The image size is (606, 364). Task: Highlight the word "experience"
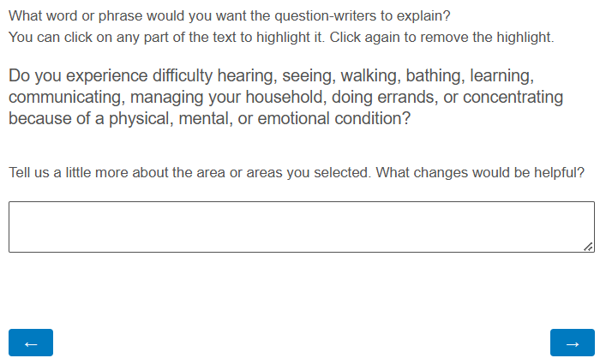[x=80, y=75]
